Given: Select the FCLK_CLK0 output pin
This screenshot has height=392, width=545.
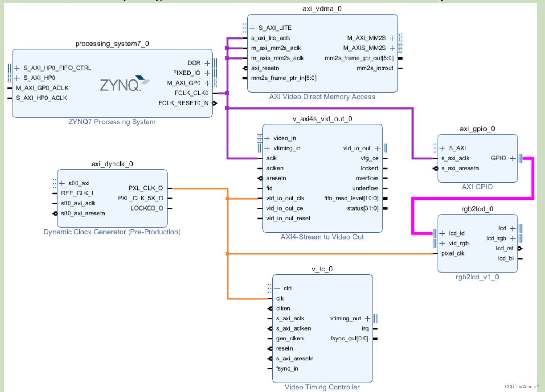Looking at the screenshot, I should (191, 93).
